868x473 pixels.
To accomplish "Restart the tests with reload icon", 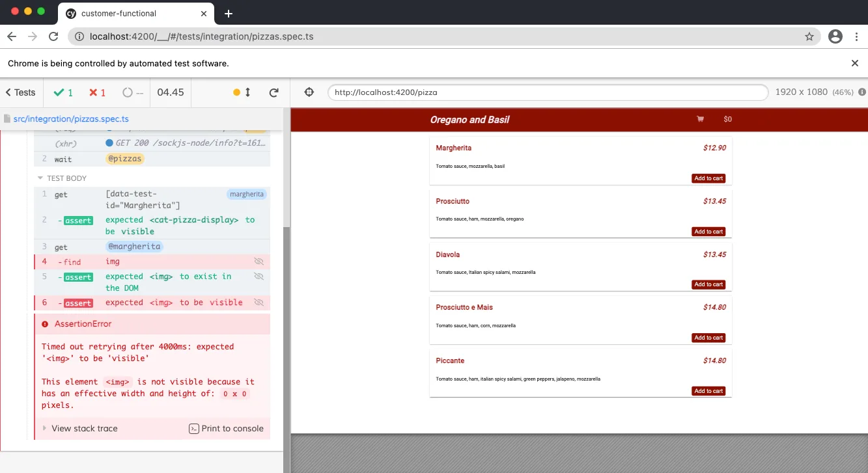I will (273, 92).
